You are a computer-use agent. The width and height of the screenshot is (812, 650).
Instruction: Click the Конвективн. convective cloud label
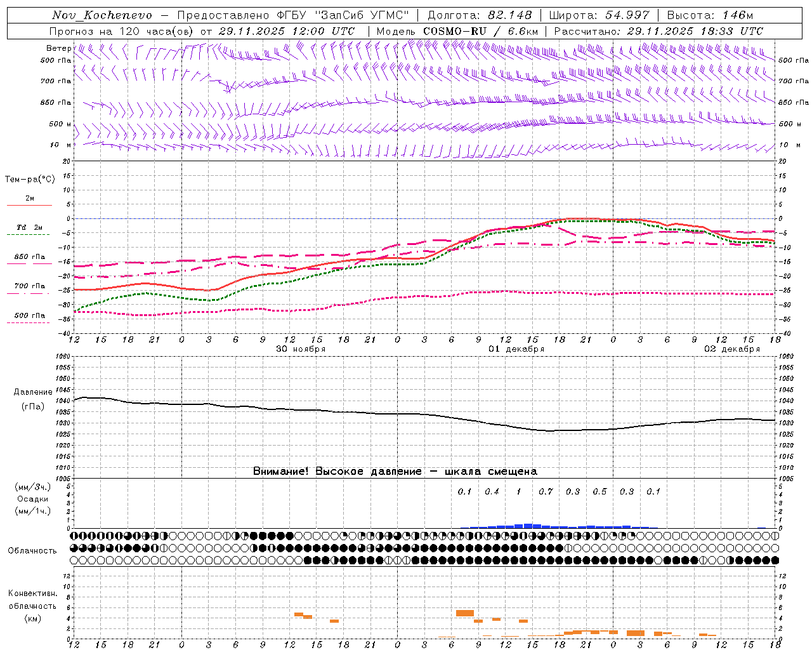tap(32, 594)
